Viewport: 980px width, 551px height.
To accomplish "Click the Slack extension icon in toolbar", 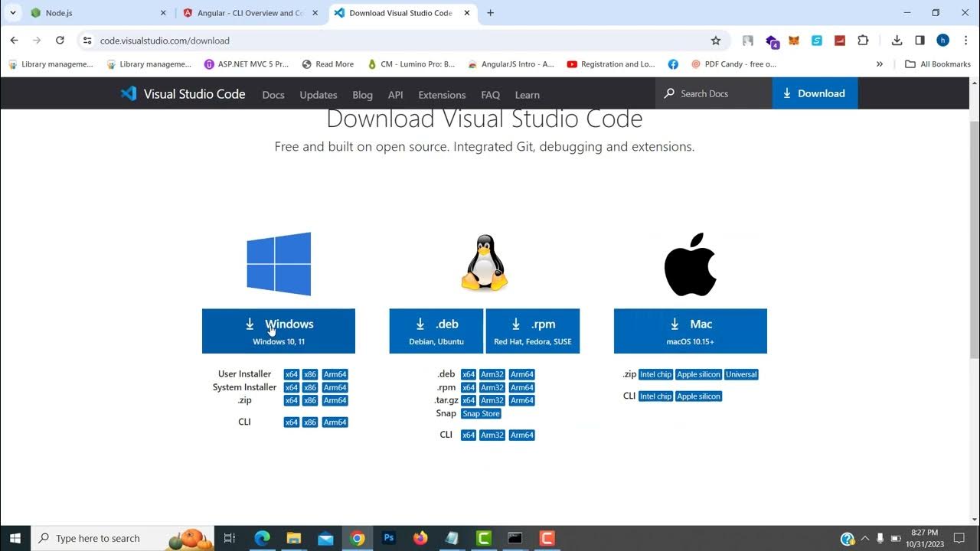I will (816, 41).
